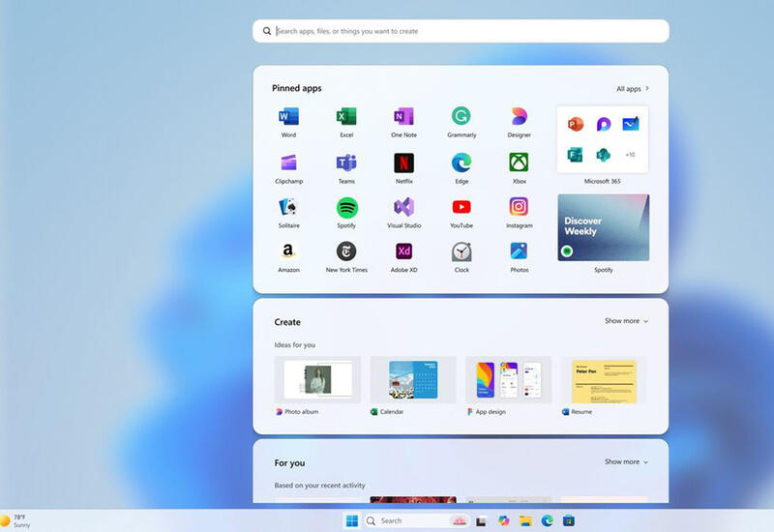Screen dimensions: 774x532
Task: Open Microsoft Store from the taskbar
Action: tap(569, 521)
